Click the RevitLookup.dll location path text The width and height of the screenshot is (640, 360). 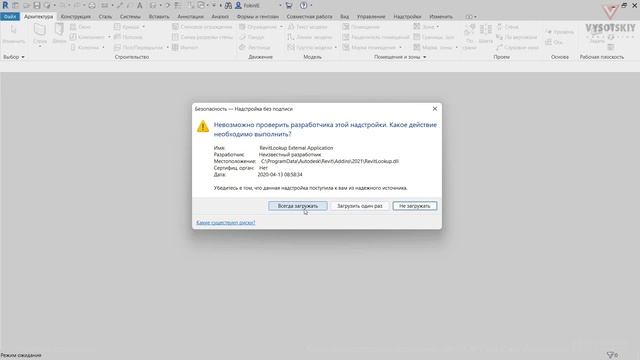point(330,161)
